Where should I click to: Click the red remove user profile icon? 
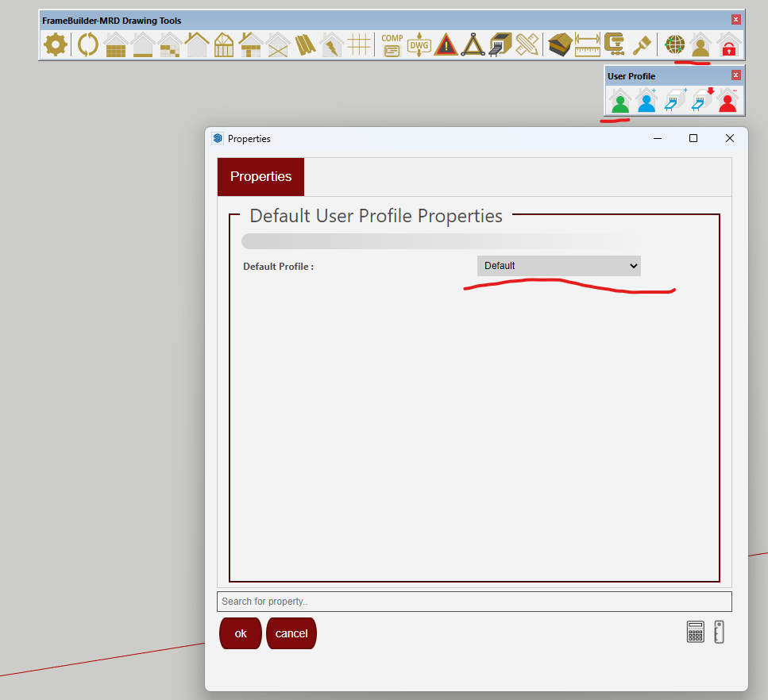727,101
